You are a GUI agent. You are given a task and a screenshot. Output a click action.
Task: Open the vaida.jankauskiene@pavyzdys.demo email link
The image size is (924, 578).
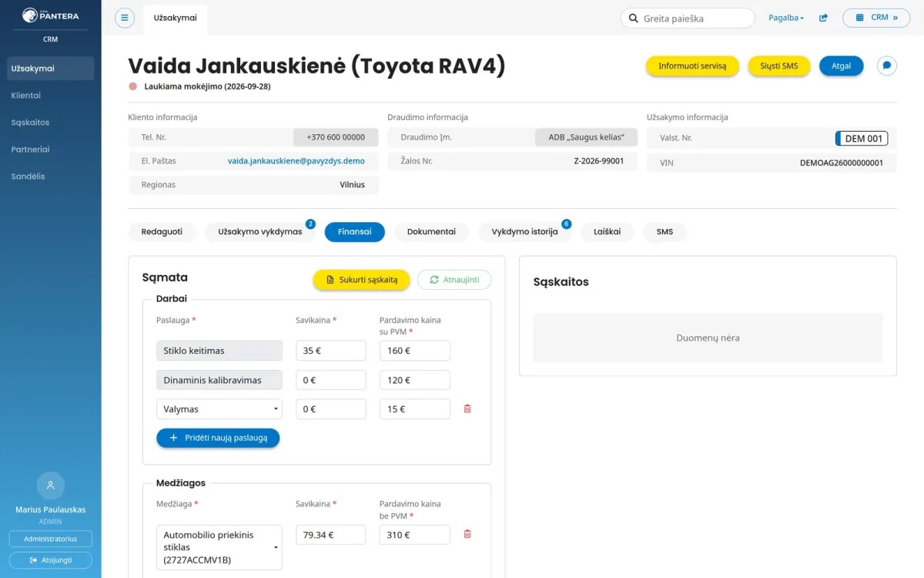pos(296,161)
